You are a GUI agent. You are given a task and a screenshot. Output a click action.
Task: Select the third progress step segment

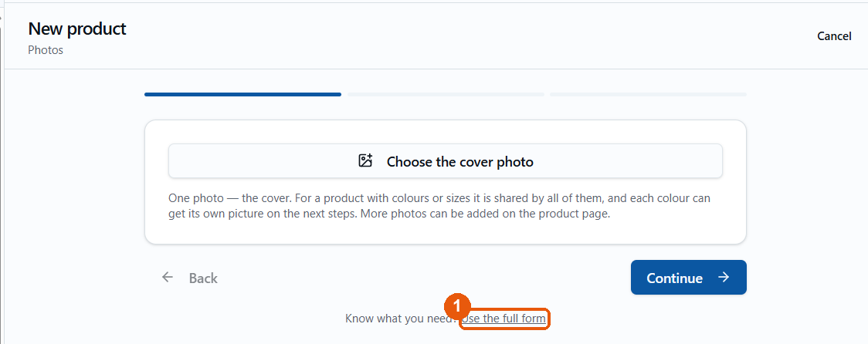coord(648,95)
